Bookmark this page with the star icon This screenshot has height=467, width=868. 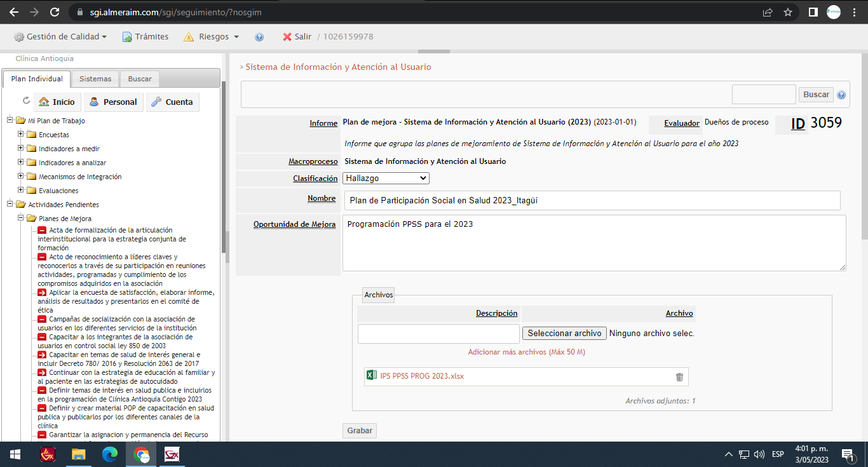click(788, 12)
